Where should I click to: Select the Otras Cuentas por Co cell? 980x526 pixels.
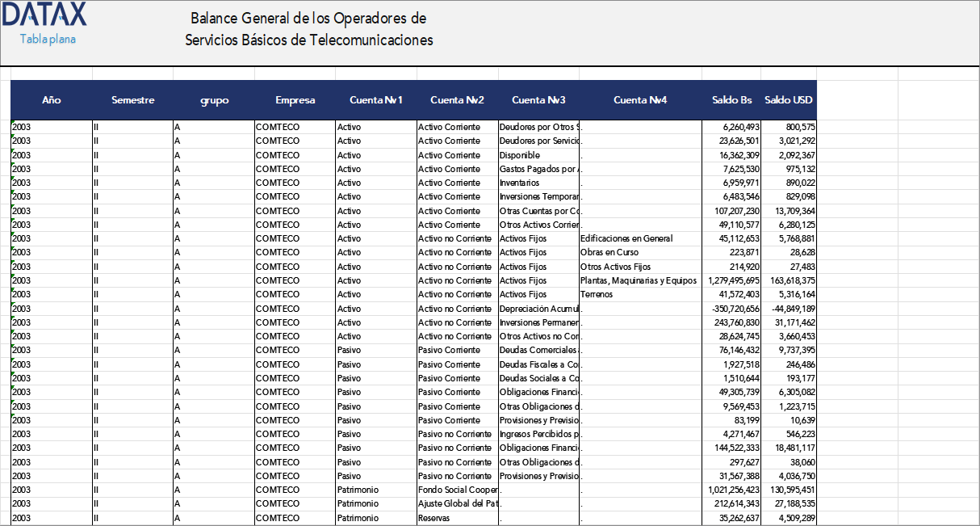538,211
